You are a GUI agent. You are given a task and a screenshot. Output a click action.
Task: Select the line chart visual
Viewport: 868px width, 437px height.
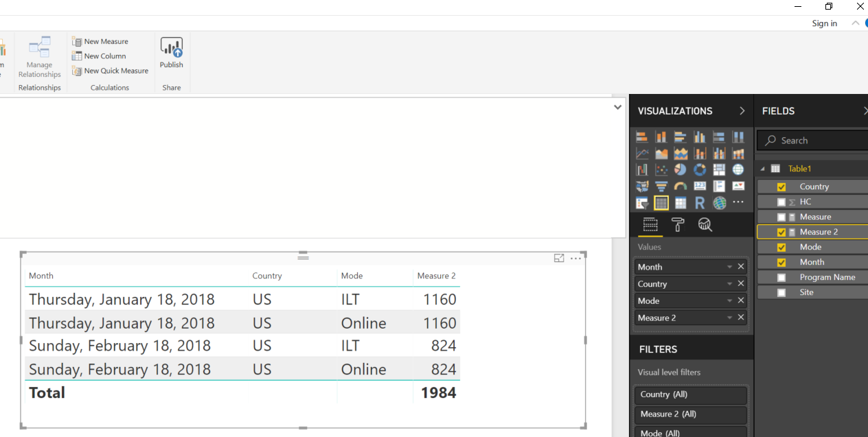coord(642,153)
